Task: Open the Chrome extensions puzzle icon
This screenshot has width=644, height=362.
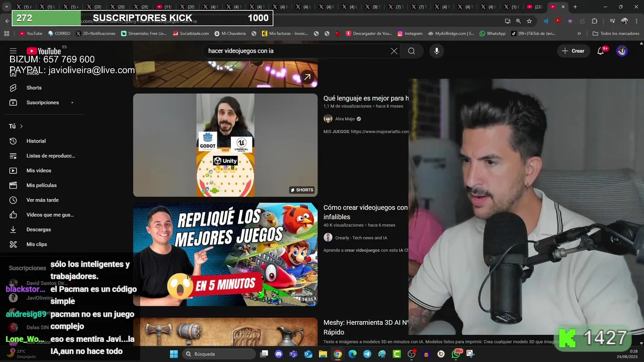Action: coord(595,21)
